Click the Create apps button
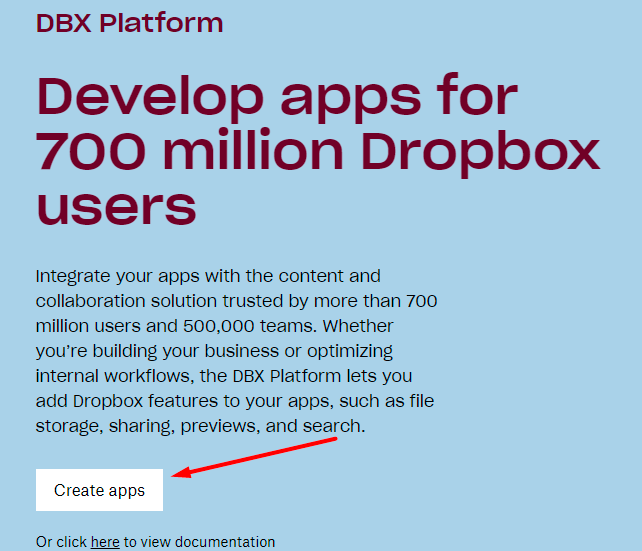The image size is (642, 551). (99, 490)
